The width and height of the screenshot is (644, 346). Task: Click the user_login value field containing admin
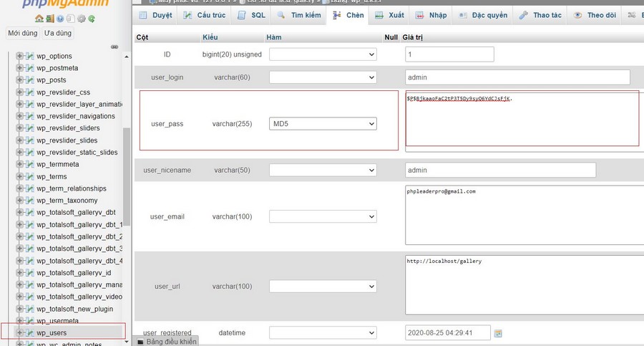(x=517, y=77)
